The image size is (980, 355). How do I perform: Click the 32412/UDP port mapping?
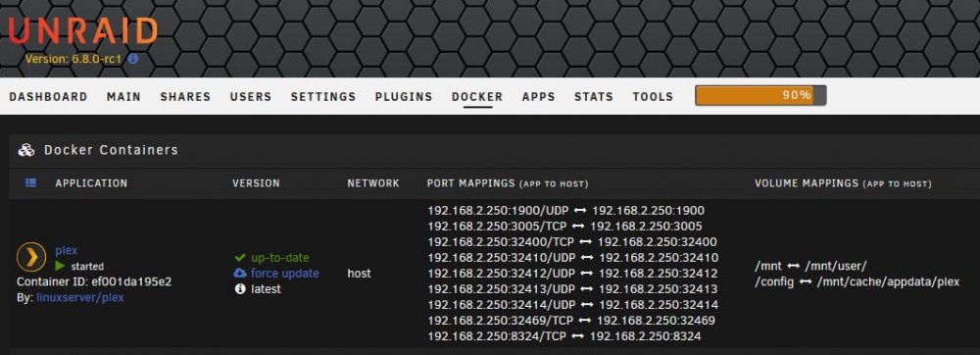[572, 274]
